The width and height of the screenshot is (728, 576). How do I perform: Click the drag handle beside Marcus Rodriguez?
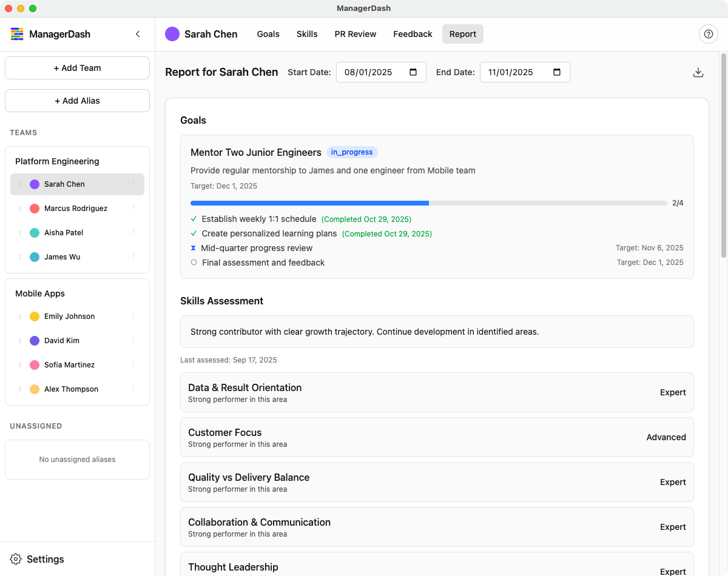(20, 209)
